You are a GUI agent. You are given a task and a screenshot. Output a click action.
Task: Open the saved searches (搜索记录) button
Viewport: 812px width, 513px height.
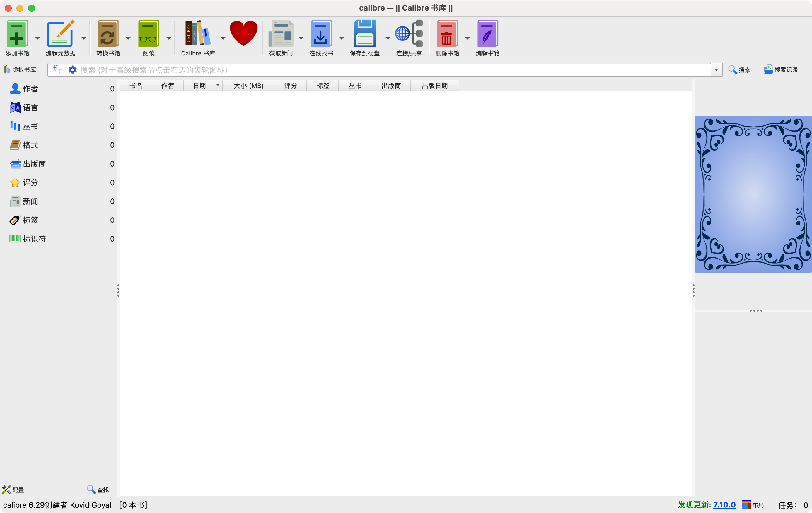click(781, 70)
